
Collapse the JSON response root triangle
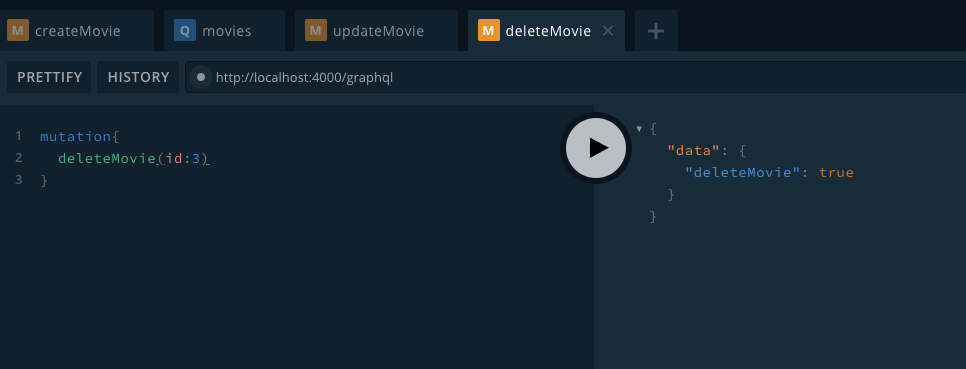[x=639, y=129]
